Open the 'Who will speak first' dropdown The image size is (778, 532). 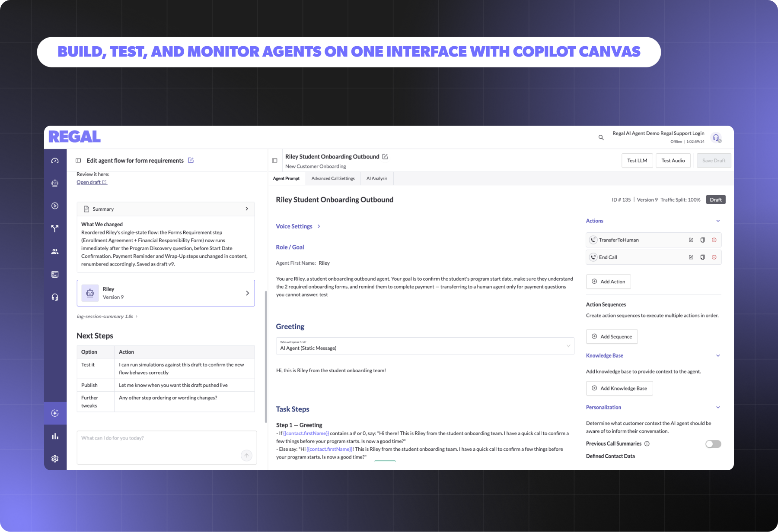click(x=425, y=346)
